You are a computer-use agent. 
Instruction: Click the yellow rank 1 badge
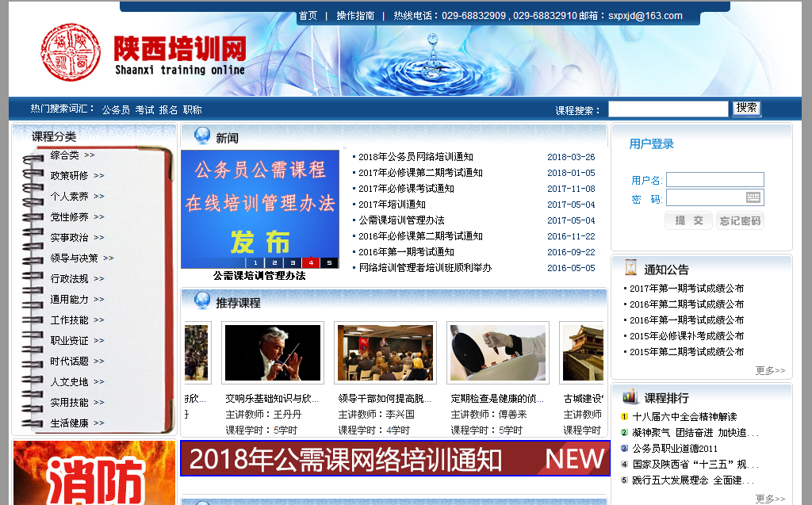(x=624, y=417)
